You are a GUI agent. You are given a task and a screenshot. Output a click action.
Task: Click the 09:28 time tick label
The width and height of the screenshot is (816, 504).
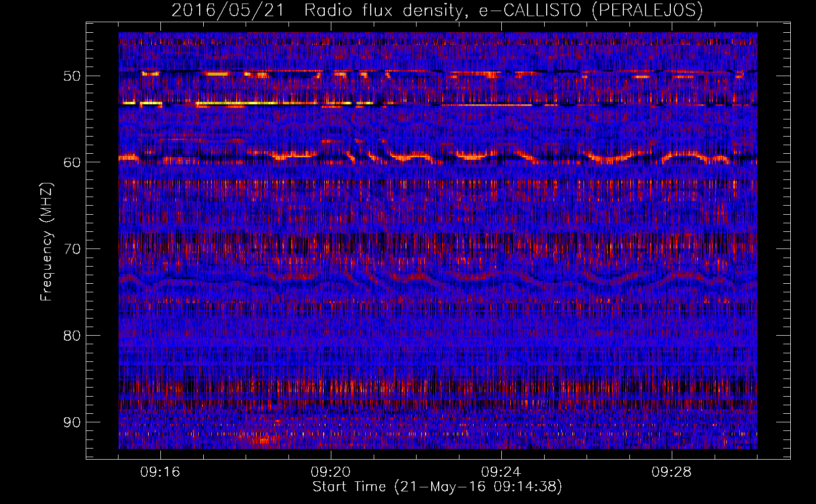coord(672,472)
